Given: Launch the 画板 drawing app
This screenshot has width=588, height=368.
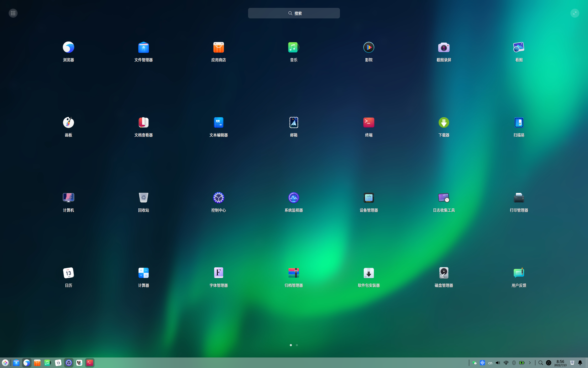Looking at the screenshot, I should [68, 123].
